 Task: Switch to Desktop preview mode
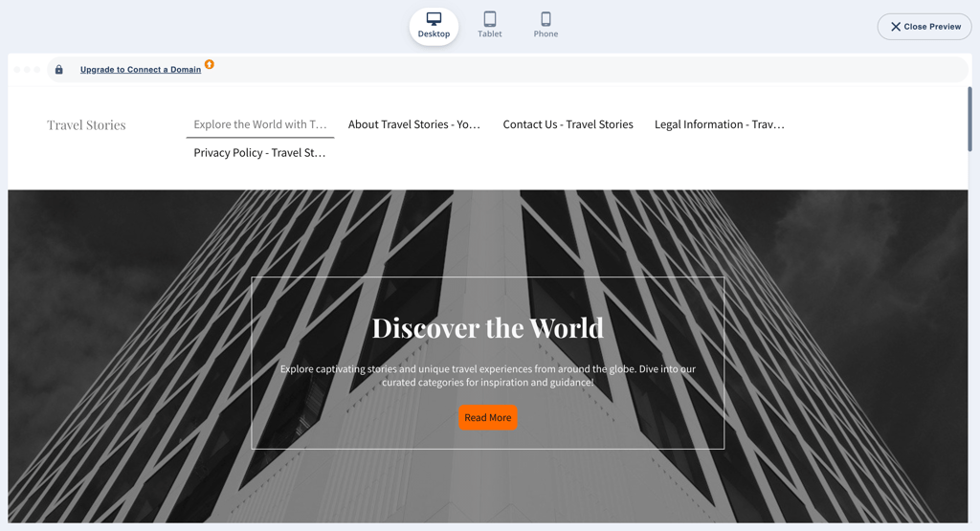434,27
